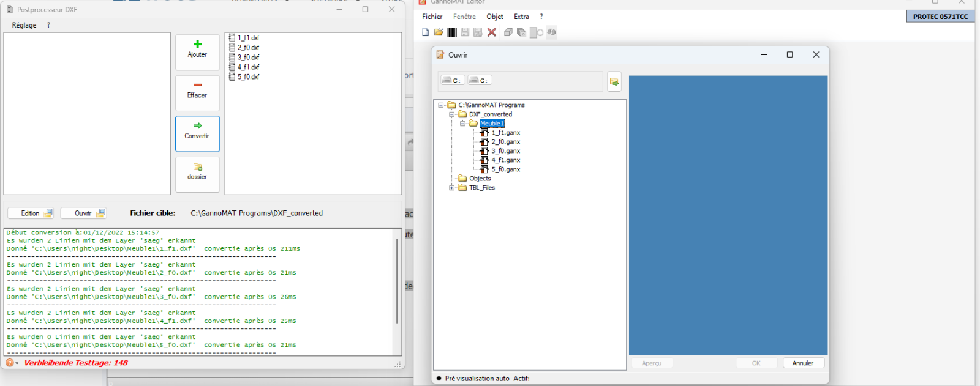Select 2_f0.ganx in the Ouvrir tree
The image size is (980, 386).
coord(505,142)
